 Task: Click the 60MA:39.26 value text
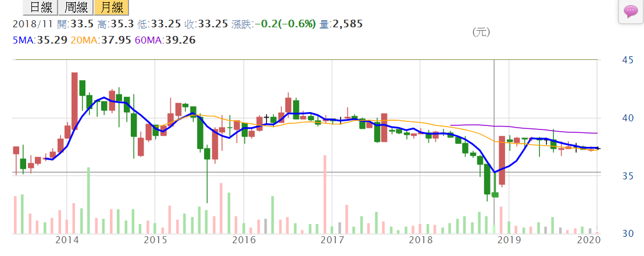click(x=164, y=40)
